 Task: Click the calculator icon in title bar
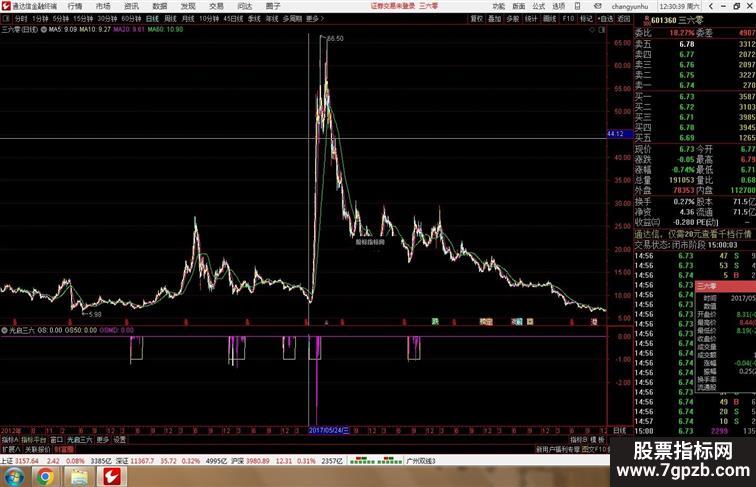tap(578, 6)
